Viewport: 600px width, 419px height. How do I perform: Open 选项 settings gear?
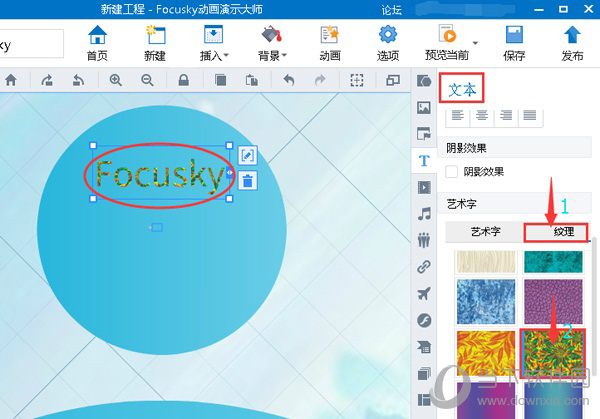point(388,43)
